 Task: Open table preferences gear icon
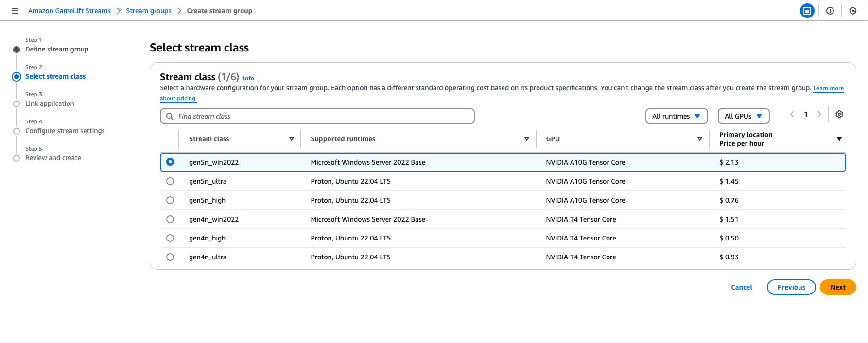[x=839, y=114]
